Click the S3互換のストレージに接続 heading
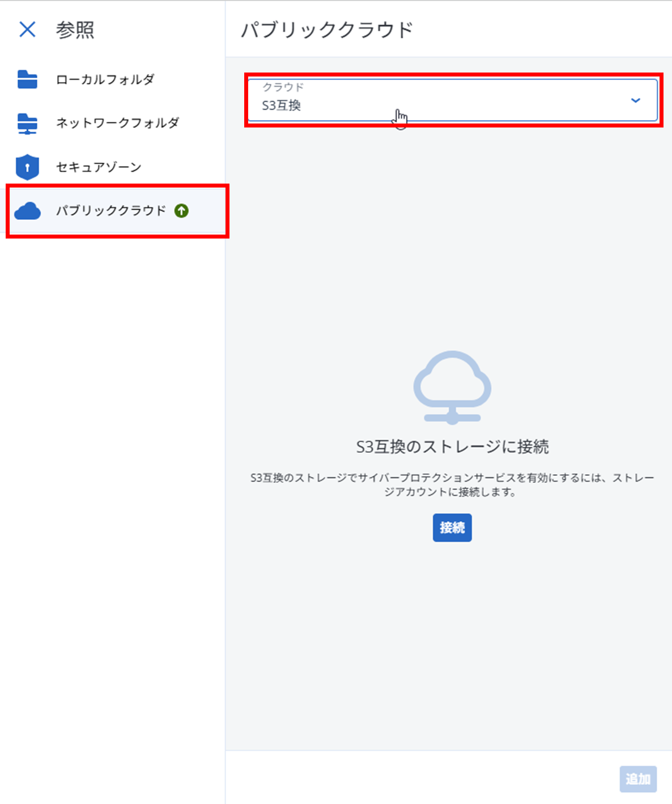 click(x=452, y=446)
